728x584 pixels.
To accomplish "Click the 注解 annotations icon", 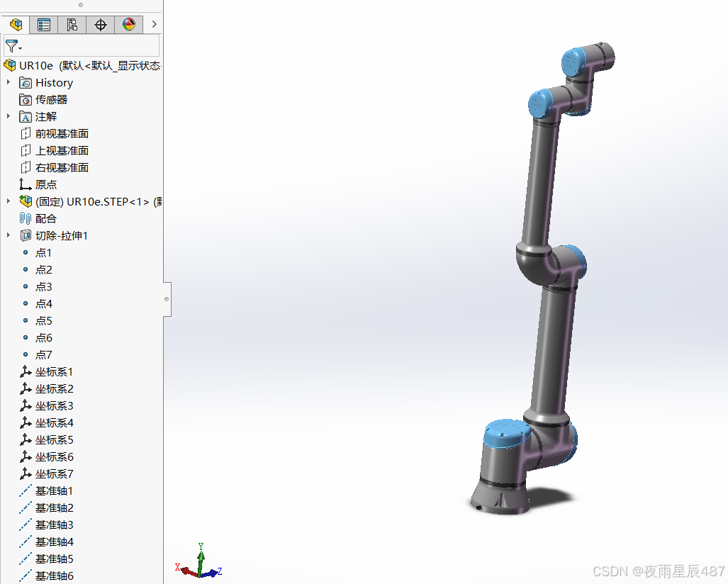I will [26, 116].
